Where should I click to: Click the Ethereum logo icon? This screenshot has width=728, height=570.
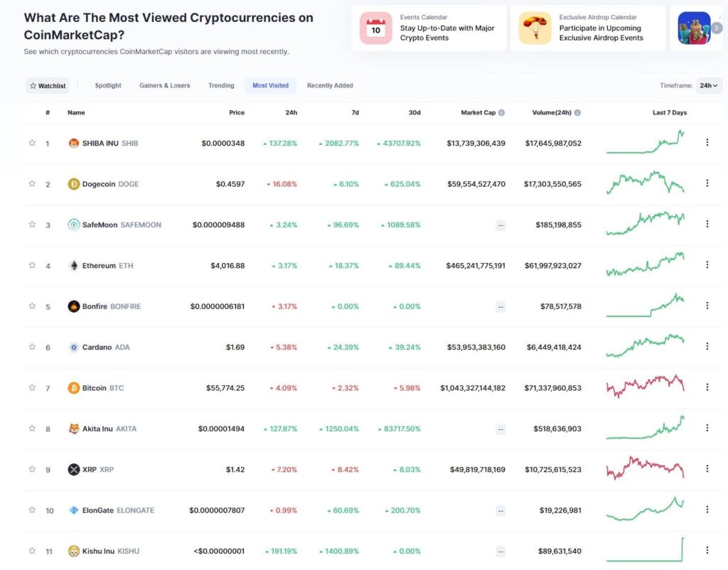coord(73,266)
